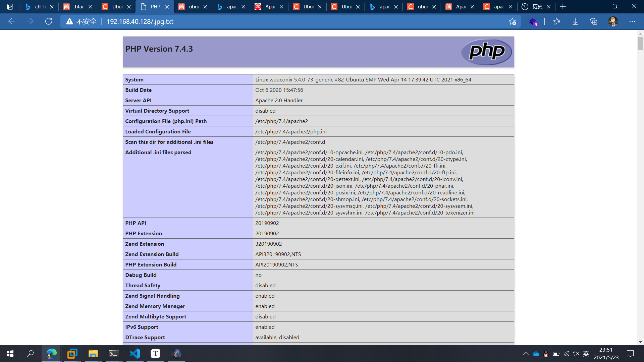The image size is (644, 362).
Task: Click the not secure 不安全 warning
Action: [x=82, y=21]
